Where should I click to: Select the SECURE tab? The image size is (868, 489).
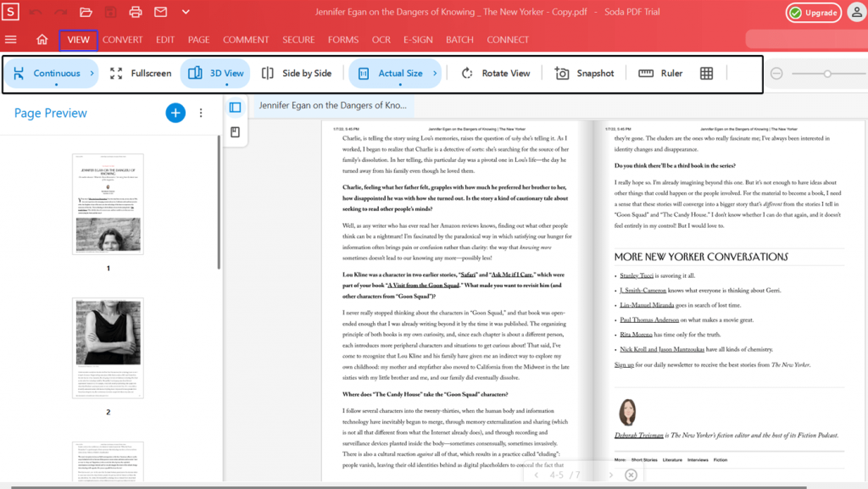click(298, 40)
